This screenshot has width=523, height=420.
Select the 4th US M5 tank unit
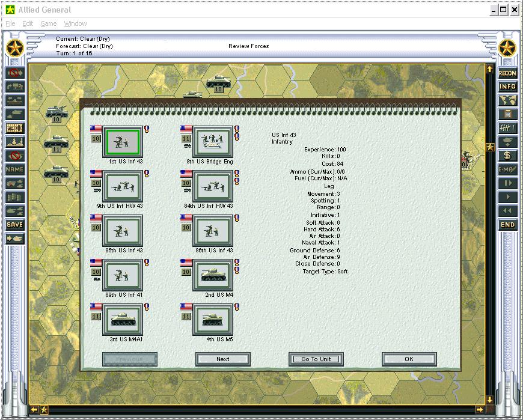point(213,319)
